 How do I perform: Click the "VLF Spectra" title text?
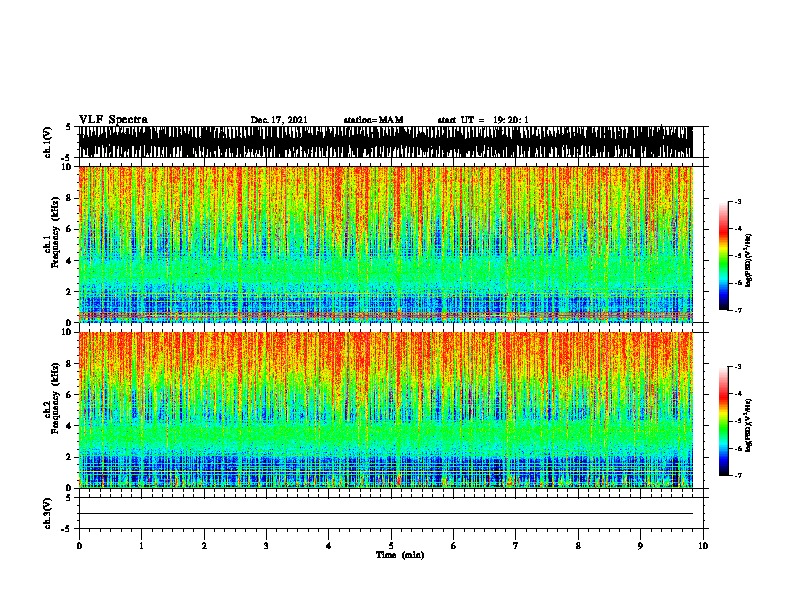point(113,120)
